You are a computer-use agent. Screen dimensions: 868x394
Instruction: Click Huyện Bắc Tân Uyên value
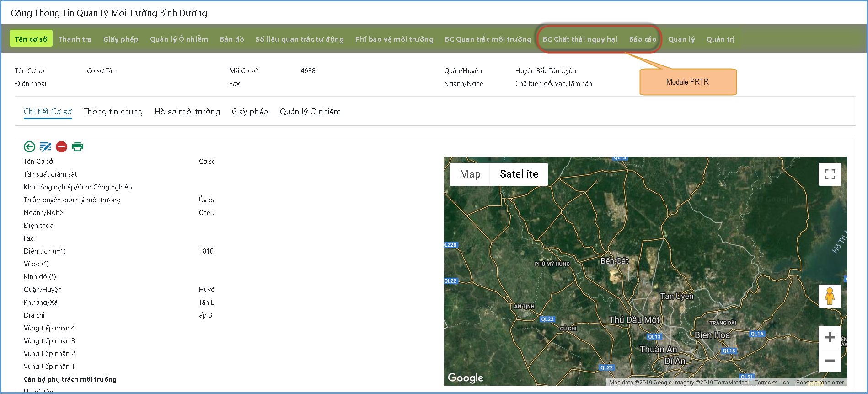(x=546, y=71)
